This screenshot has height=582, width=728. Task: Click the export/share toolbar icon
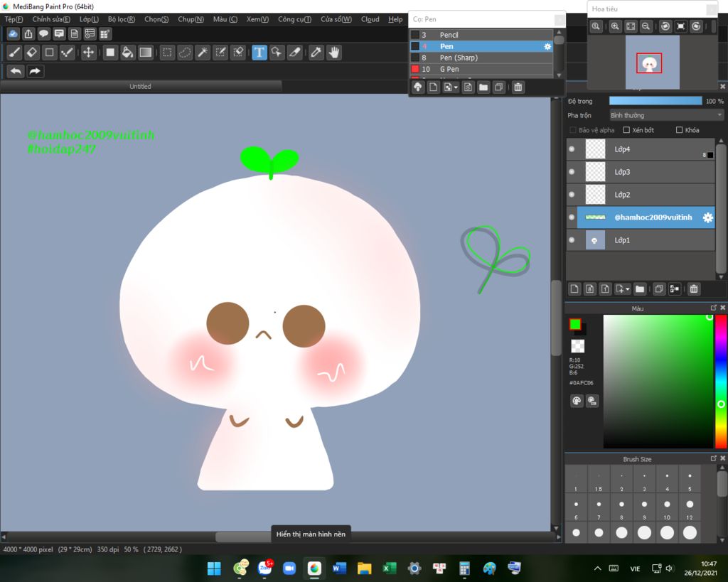(x=28, y=34)
